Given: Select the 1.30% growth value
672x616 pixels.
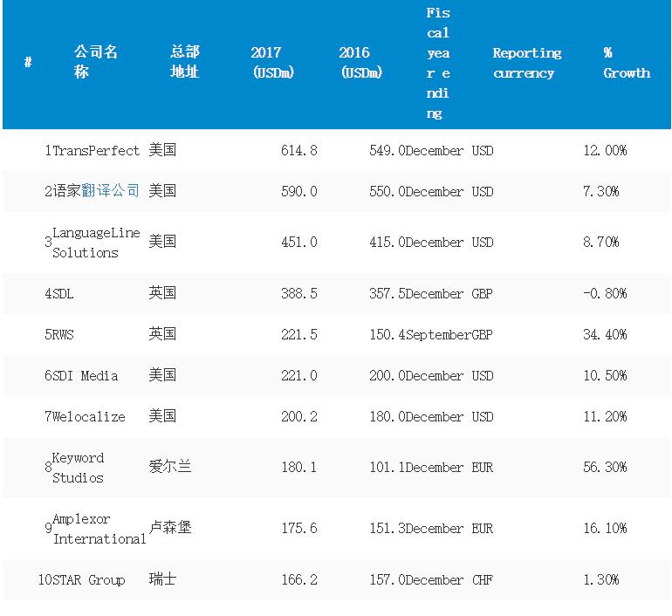Looking at the screenshot, I should coord(600,579).
